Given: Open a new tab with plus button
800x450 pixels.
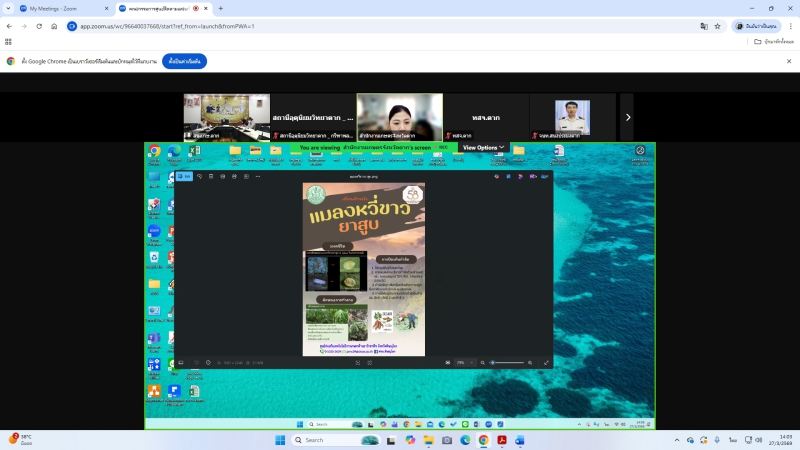Looking at the screenshot, I should [x=220, y=8].
